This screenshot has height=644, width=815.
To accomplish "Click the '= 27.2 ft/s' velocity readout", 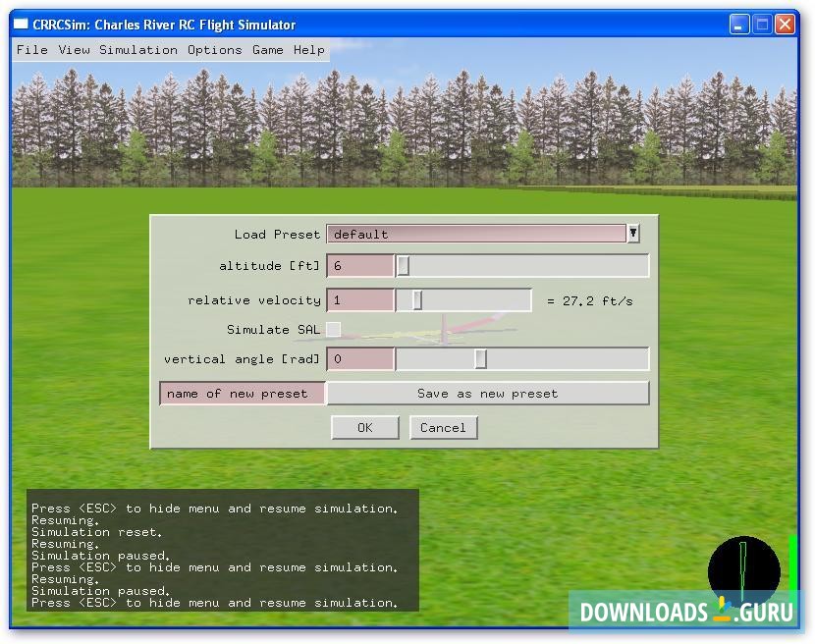I will coord(590,301).
